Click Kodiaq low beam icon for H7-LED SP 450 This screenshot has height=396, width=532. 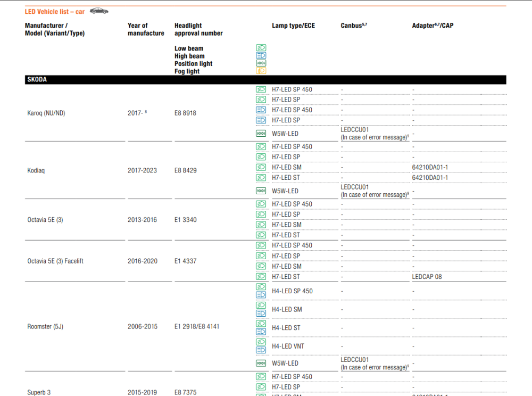point(261,146)
